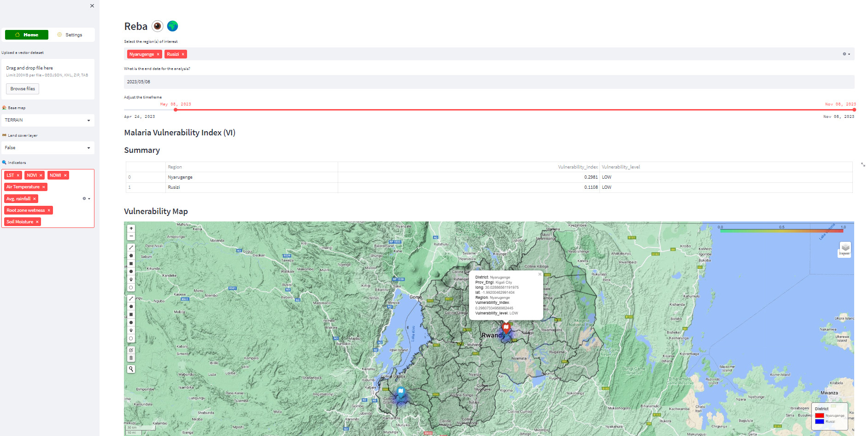This screenshot has width=868, height=436.
Task: Click the blue Rusizi legend swatch
Action: 820,421
